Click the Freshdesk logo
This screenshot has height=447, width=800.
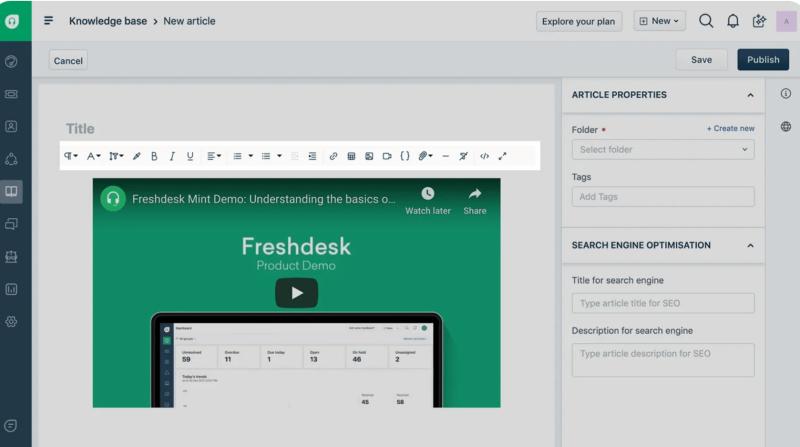tap(12, 21)
